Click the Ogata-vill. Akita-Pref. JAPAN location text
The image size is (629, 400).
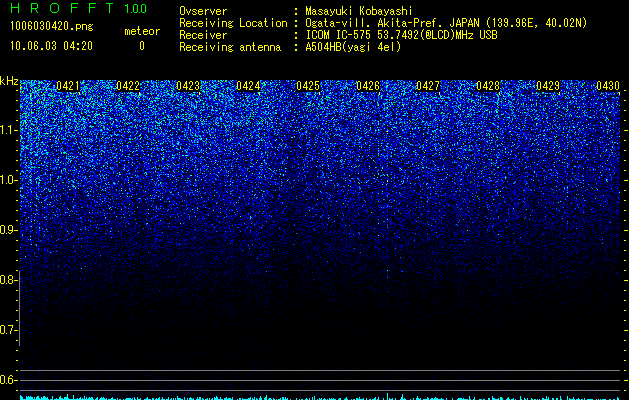(446, 23)
